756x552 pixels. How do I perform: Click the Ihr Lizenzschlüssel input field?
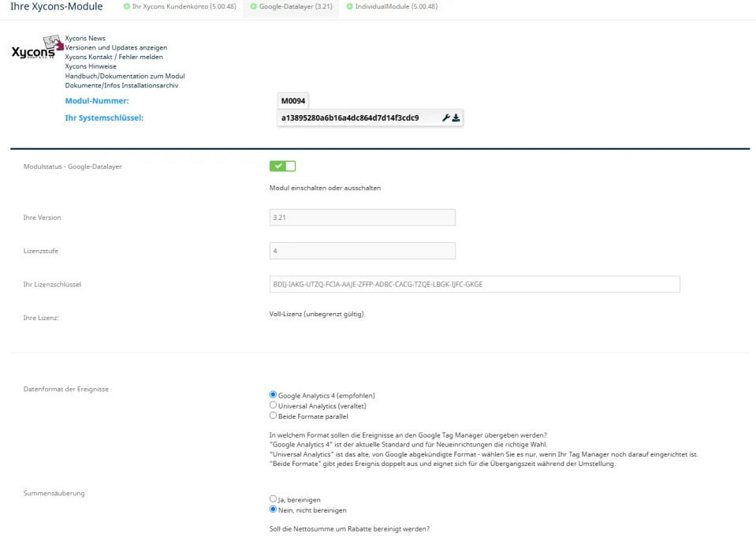(x=475, y=285)
